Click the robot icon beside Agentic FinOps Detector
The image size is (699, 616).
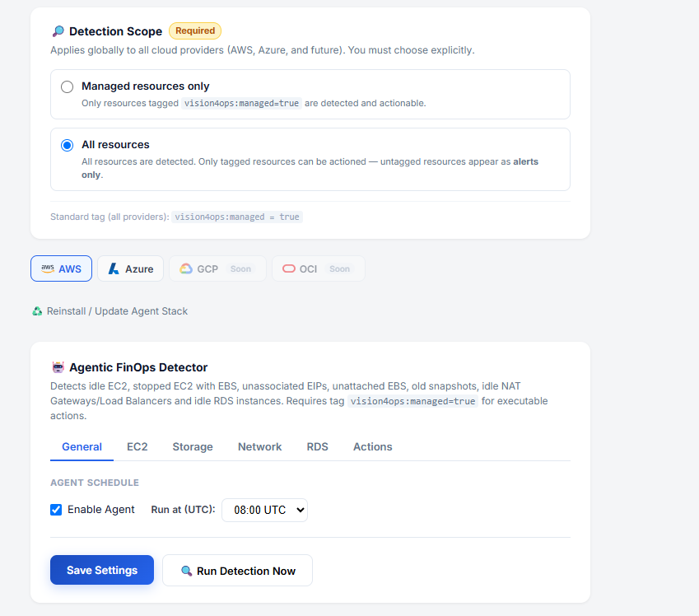[58, 367]
